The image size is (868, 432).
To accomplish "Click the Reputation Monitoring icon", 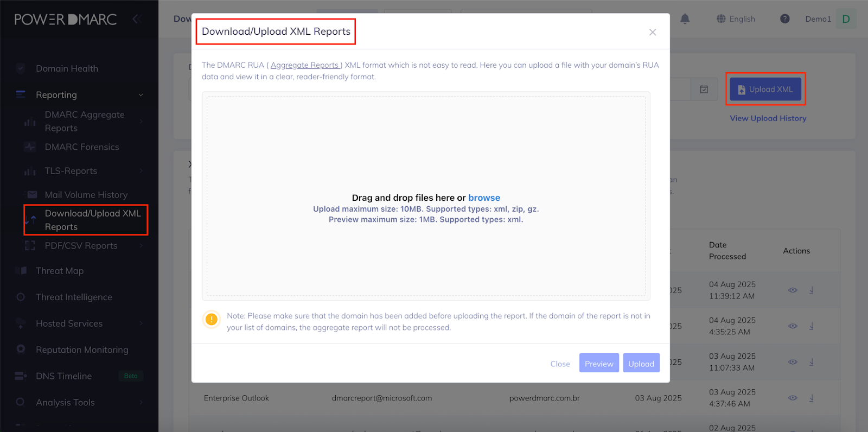I will [x=21, y=349].
